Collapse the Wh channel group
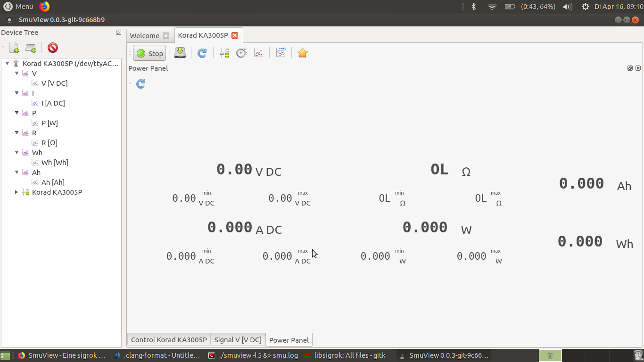644x362 pixels. (17, 152)
